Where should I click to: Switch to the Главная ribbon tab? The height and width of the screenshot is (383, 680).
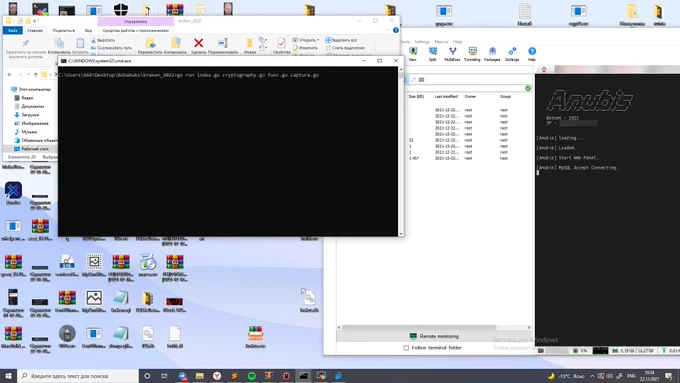[x=35, y=30]
